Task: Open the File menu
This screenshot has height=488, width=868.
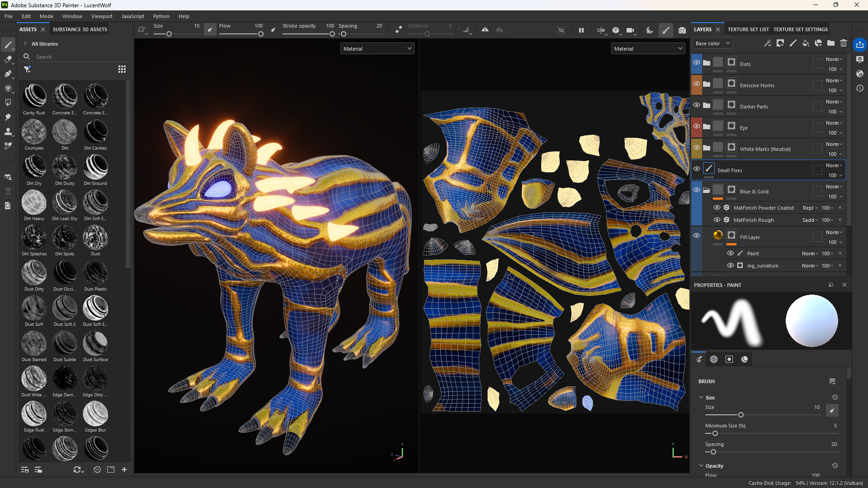Action: click(x=9, y=16)
